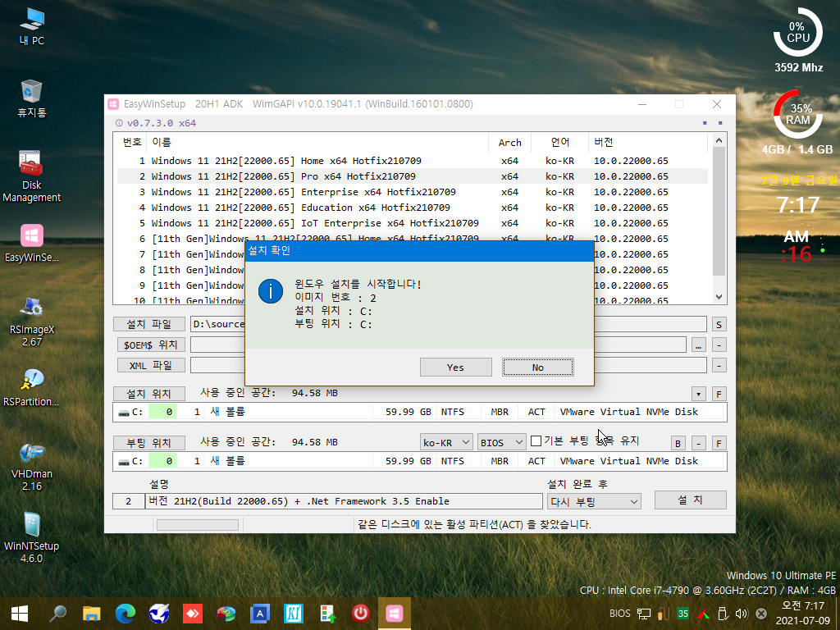The height and width of the screenshot is (630, 840).
Task: Open the 다시 부팅 after-install dropdown
Action: [x=594, y=501]
